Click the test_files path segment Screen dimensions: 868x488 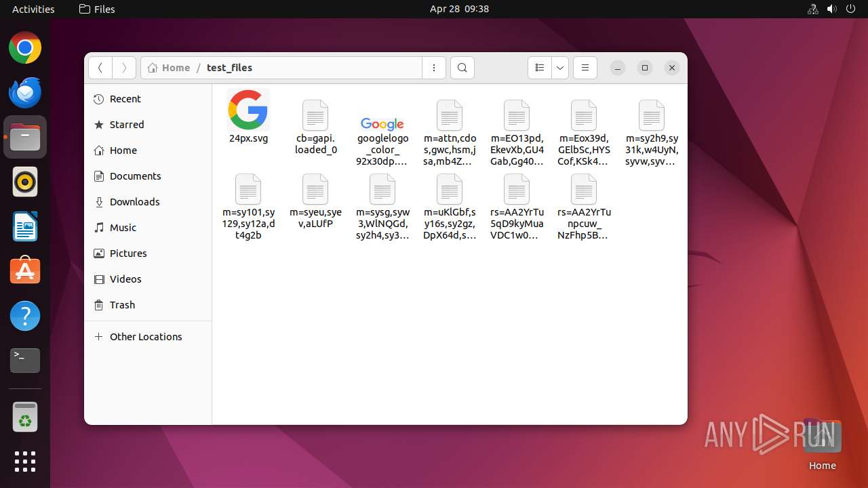point(229,68)
